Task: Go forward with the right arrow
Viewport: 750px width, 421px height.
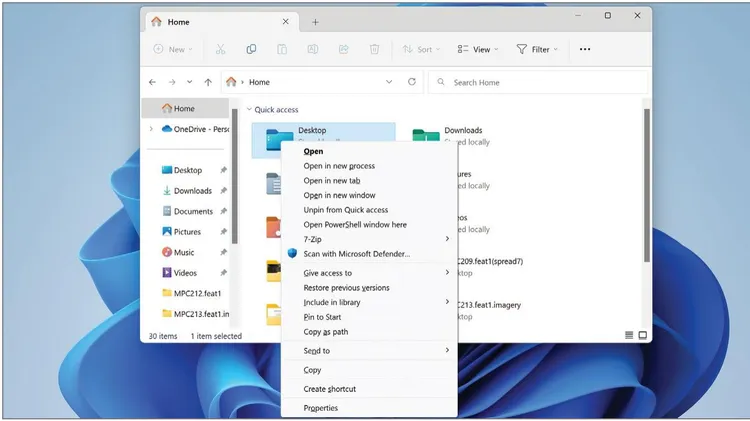Action: point(172,82)
